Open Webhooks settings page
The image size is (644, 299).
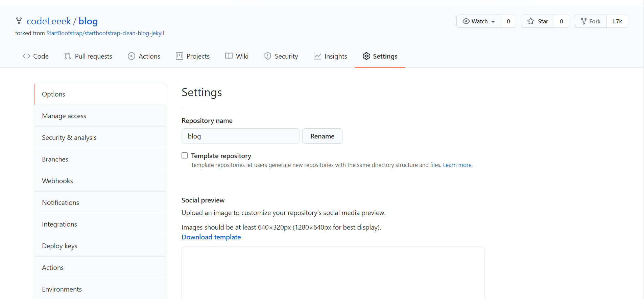pyautogui.click(x=100, y=181)
